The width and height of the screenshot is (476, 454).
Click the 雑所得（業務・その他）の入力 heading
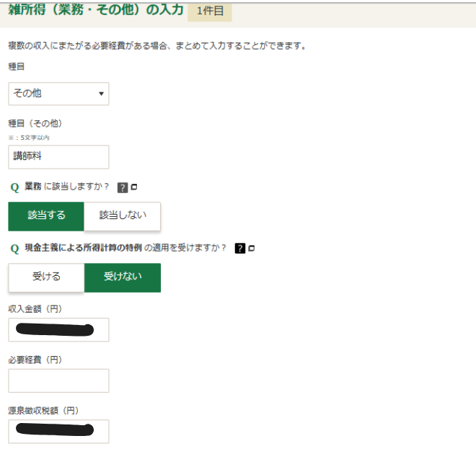coord(95,9)
